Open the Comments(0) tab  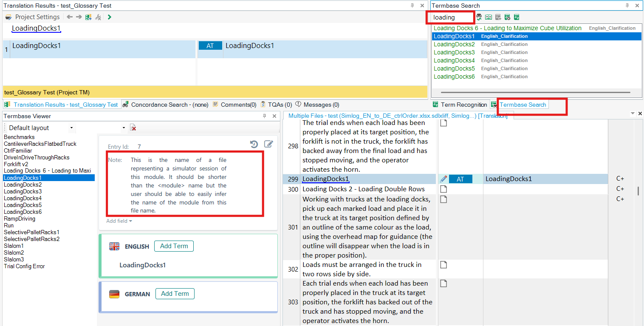[234, 105]
